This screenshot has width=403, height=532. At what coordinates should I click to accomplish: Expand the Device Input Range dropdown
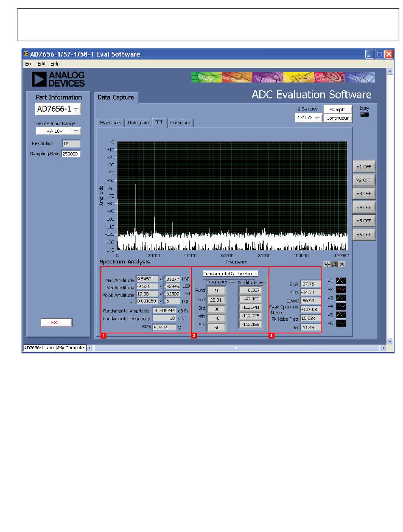[58, 132]
